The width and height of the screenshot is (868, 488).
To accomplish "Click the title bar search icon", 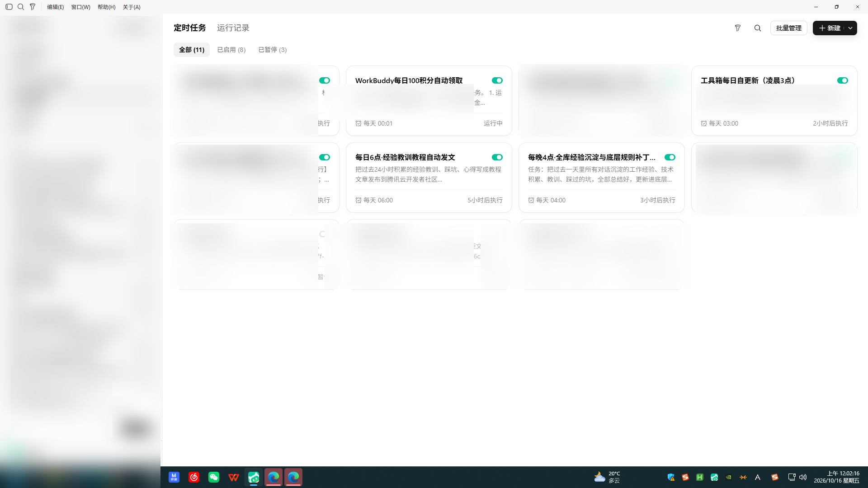I will pyautogui.click(x=21, y=7).
